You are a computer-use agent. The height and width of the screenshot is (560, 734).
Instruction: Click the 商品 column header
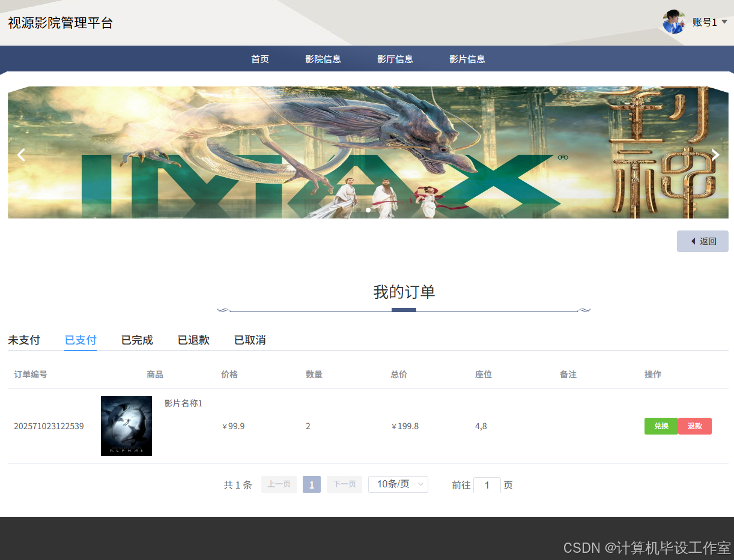pos(155,375)
